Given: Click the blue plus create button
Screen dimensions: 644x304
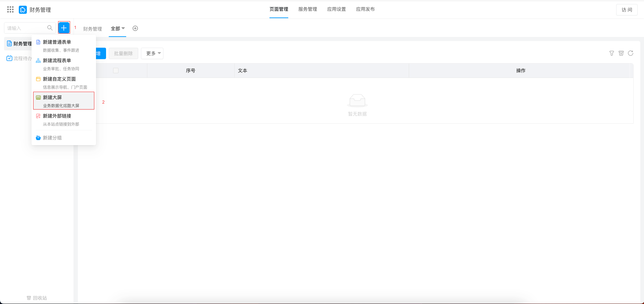Looking at the screenshot, I should click(x=64, y=28).
